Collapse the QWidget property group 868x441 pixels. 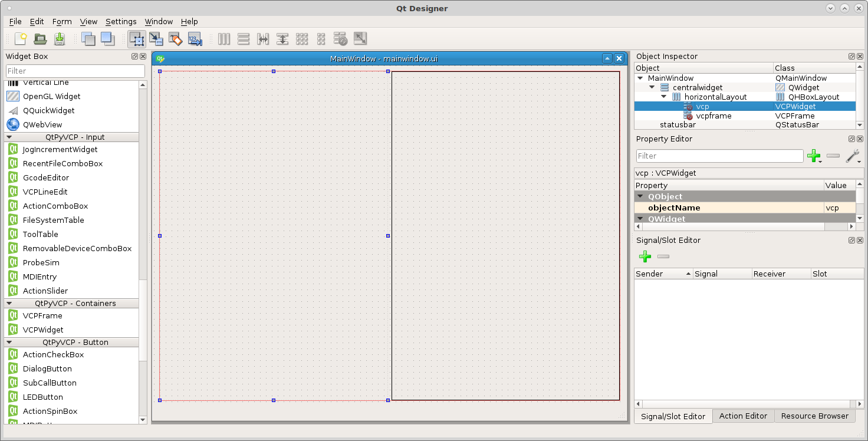pos(640,219)
